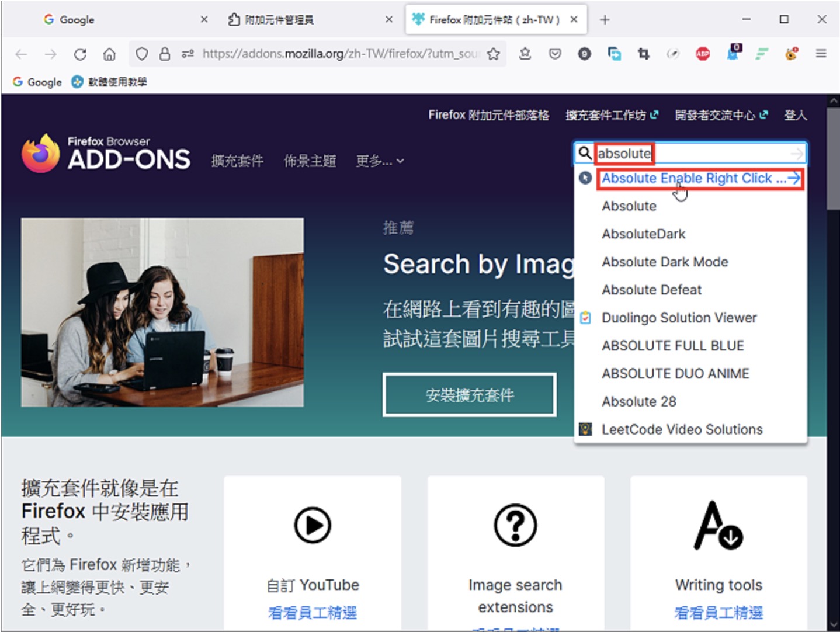Screen dimensions: 840x632
Task: Click the Writing tools letter icon
Action: 718,525
